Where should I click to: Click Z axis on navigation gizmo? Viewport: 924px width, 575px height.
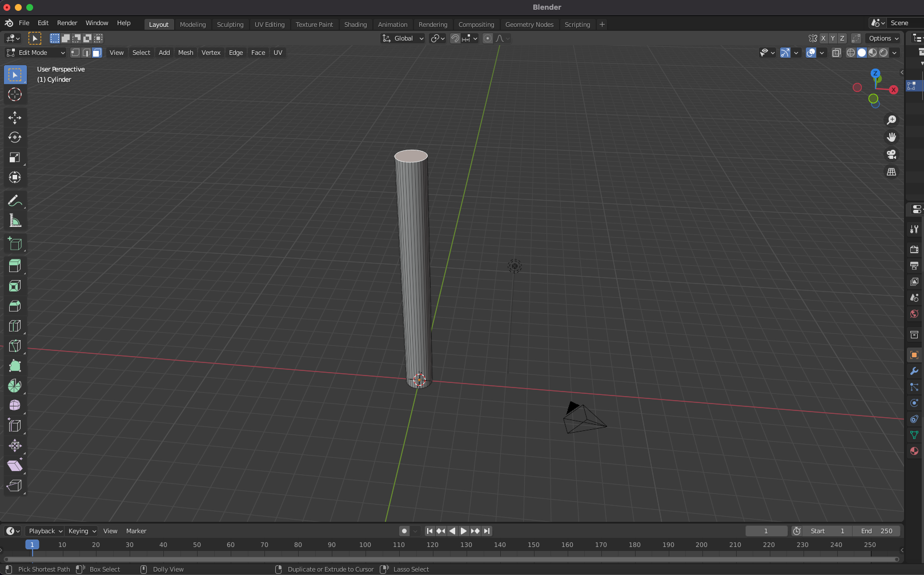point(875,73)
